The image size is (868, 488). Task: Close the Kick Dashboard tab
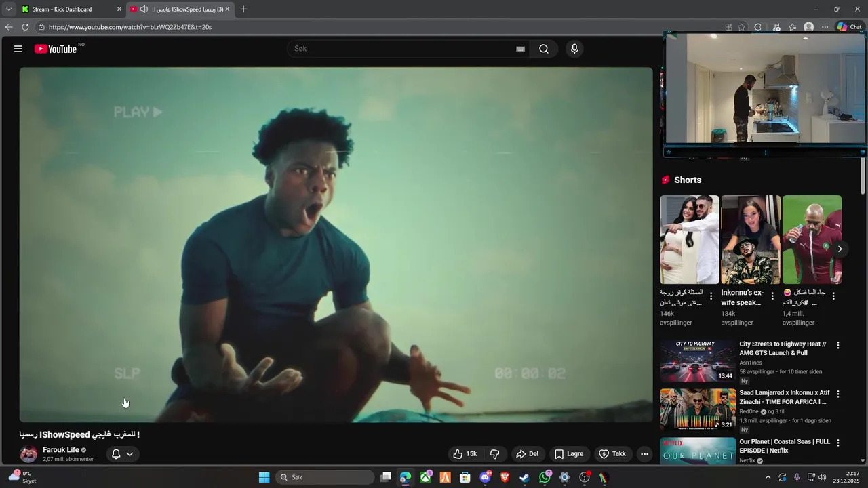tap(119, 9)
